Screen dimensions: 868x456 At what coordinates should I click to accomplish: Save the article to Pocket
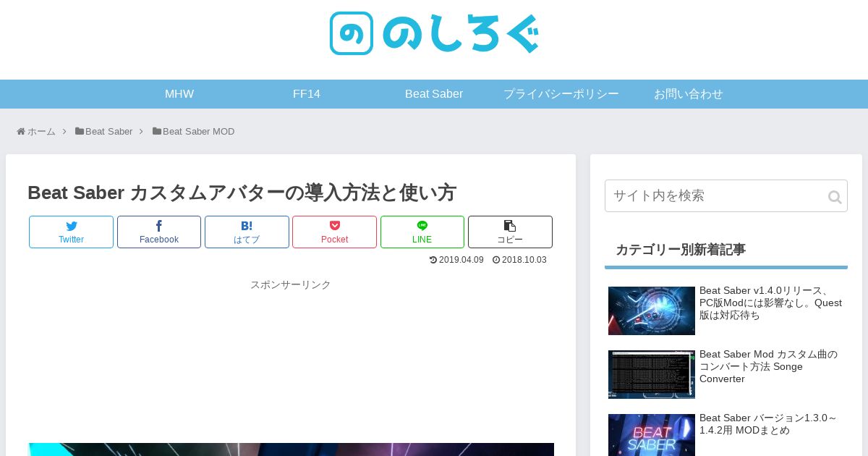(x=334, y=232)
